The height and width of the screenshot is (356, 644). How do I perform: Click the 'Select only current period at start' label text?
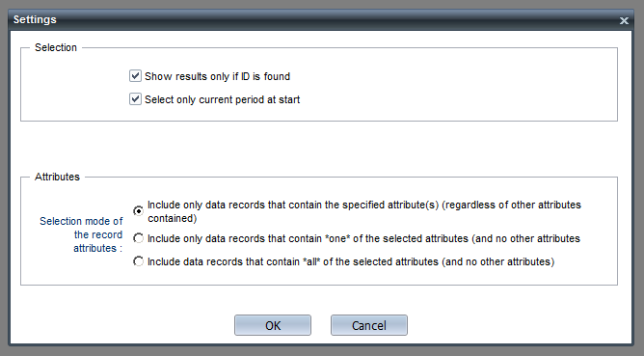[222, 99]
